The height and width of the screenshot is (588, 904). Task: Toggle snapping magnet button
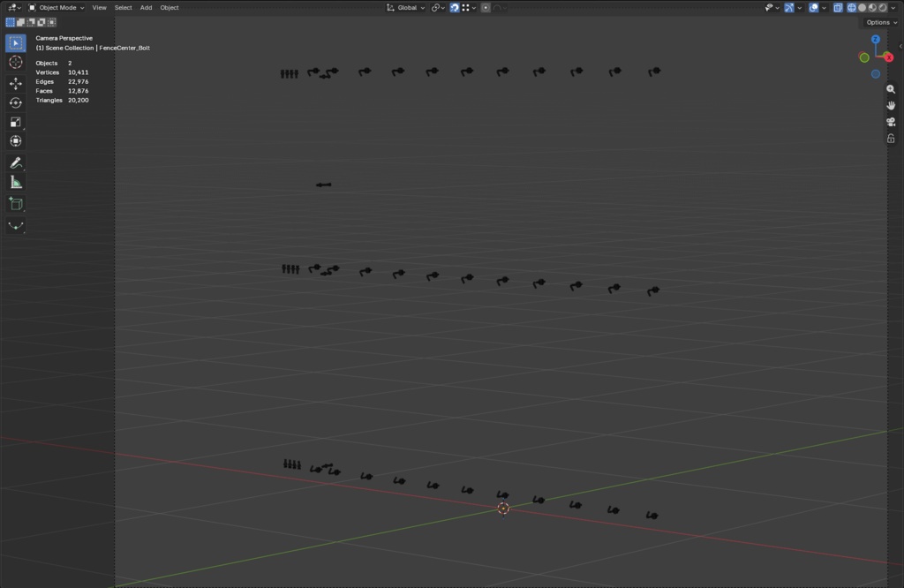[455, 7]
